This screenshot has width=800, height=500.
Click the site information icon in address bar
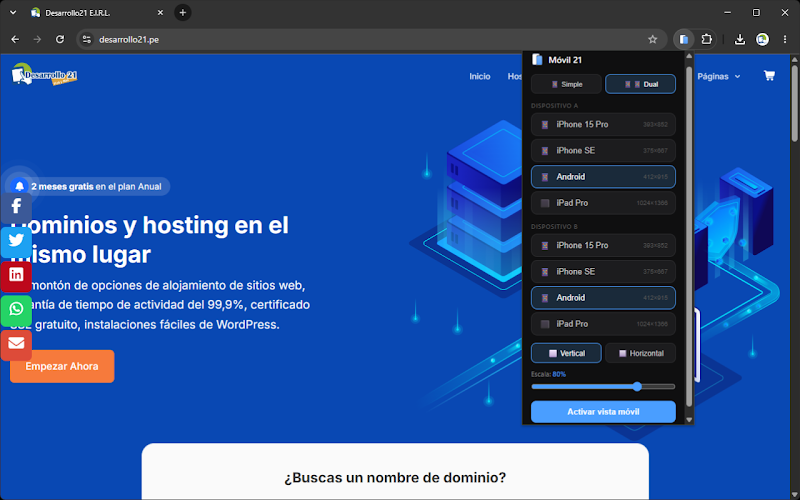point(87,39)
